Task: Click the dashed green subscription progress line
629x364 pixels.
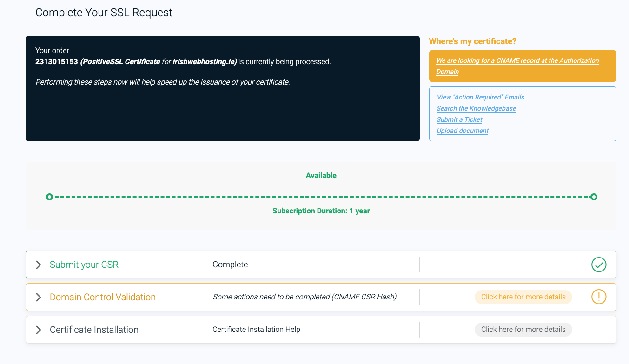Action: [321, 197]
